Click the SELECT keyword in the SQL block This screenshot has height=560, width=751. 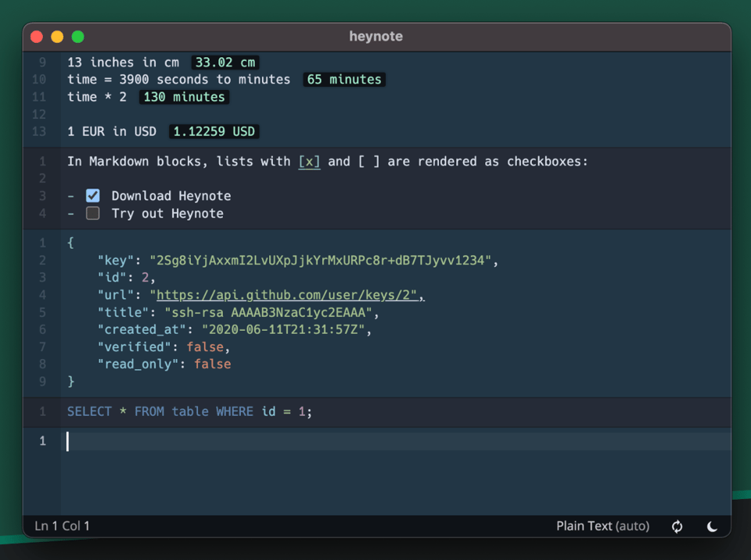(89, 411)
